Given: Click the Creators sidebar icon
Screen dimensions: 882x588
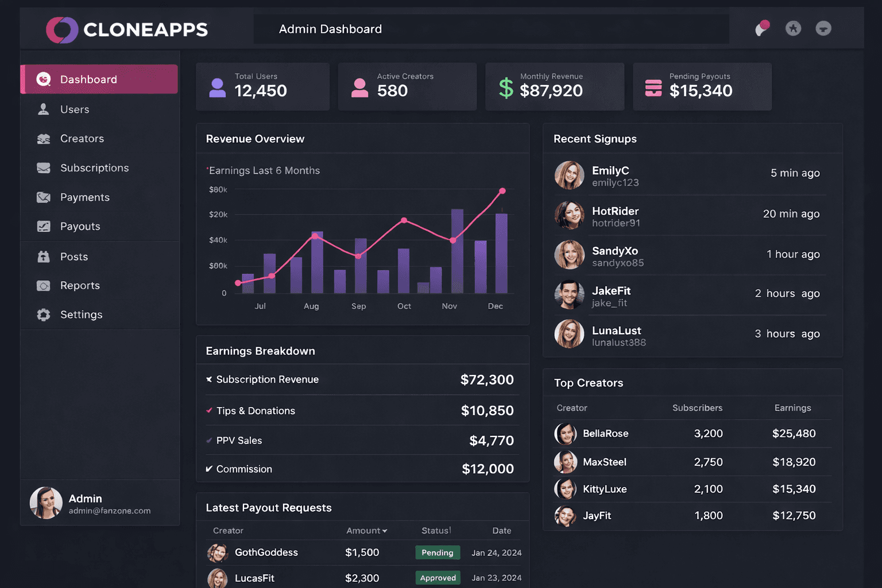Looking at the screenshot, I should [44, 138].
